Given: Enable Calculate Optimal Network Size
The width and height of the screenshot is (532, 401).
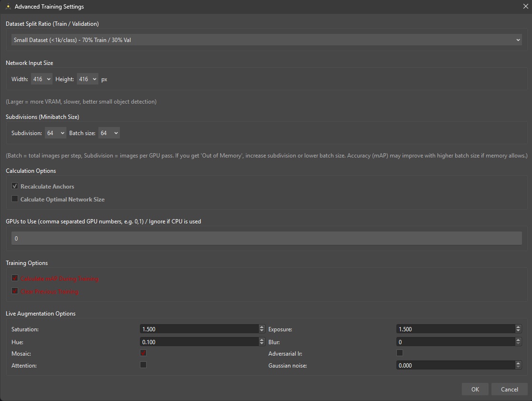Looking at the screenshot, I should 15,199.
